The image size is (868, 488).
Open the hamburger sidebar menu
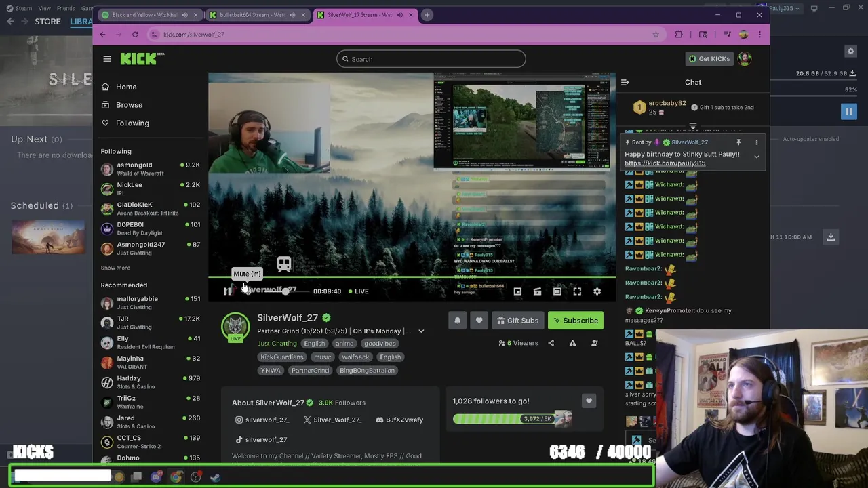coord(106,59)
